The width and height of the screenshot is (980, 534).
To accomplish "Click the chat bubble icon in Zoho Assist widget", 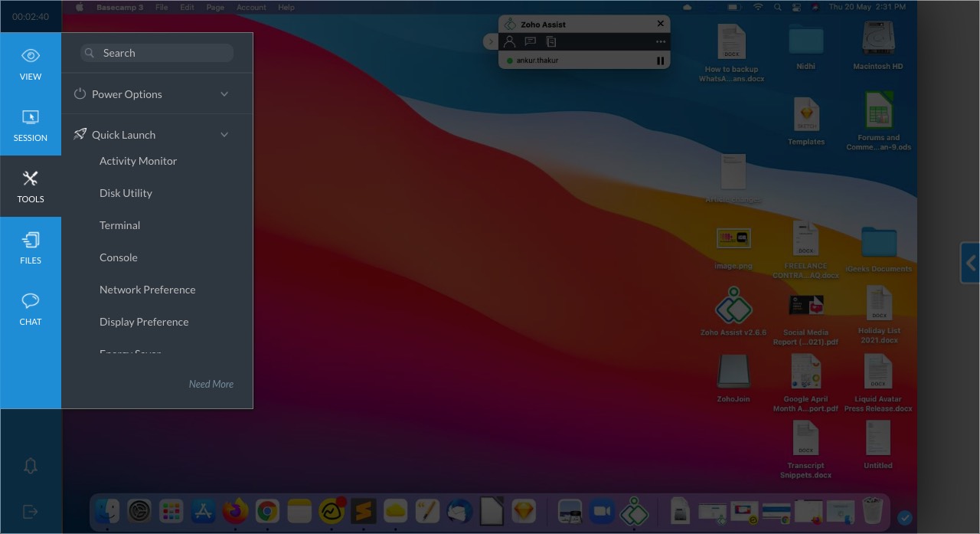I will [x=530, y=41].
